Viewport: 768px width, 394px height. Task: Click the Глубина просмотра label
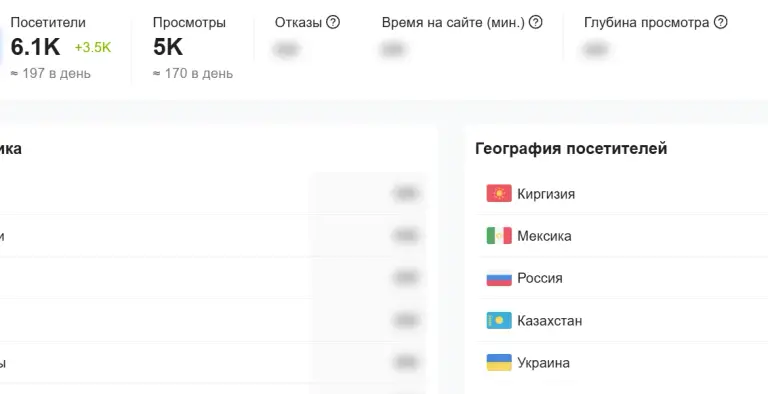pos(647,23)
